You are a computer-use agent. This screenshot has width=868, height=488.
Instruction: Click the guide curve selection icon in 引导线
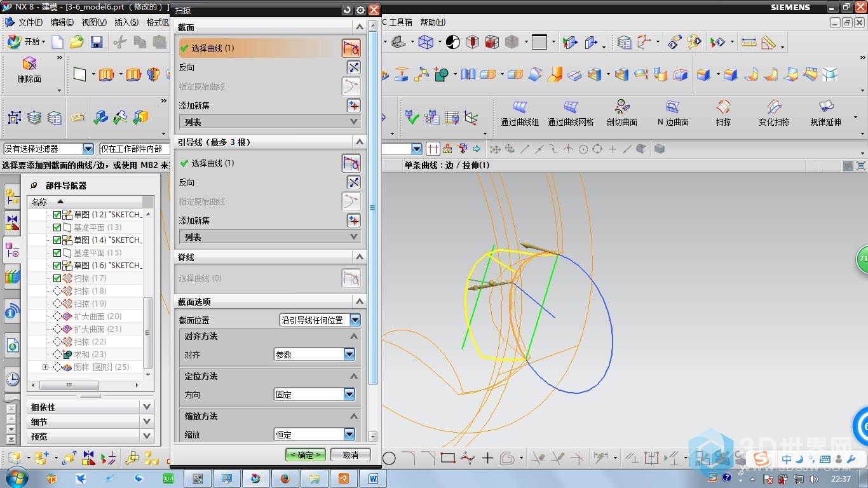tap(351, 163)
